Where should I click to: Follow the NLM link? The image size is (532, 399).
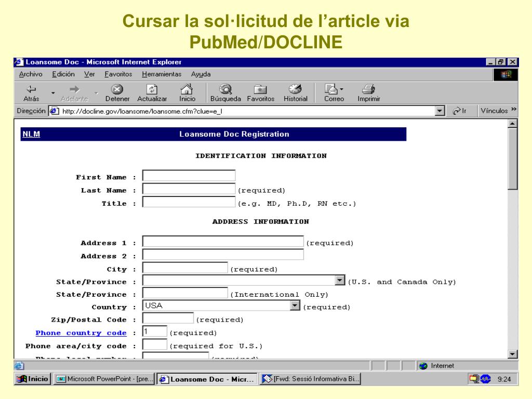coord(31,134)
